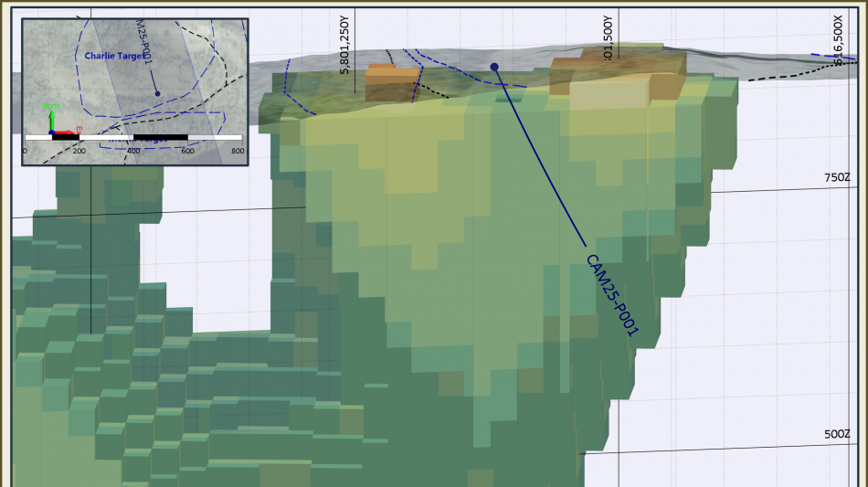The image size is (868, 487).
Task: Click the 200 mark on the scale bar
Action: [x=79, y=151]
